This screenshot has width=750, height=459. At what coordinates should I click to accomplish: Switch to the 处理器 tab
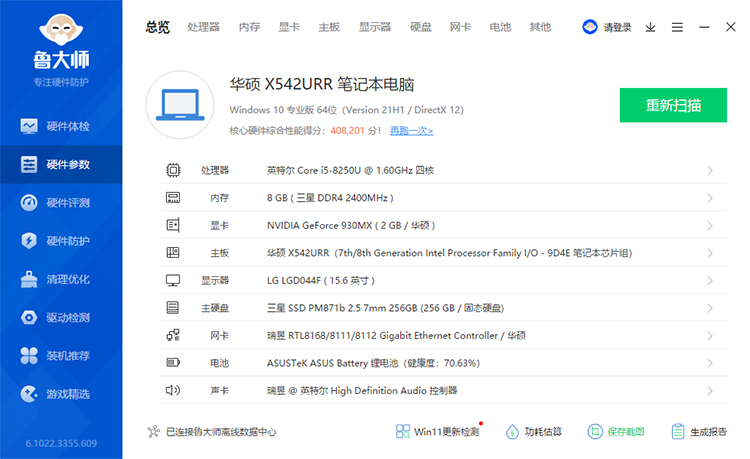(x=203, y=27)
